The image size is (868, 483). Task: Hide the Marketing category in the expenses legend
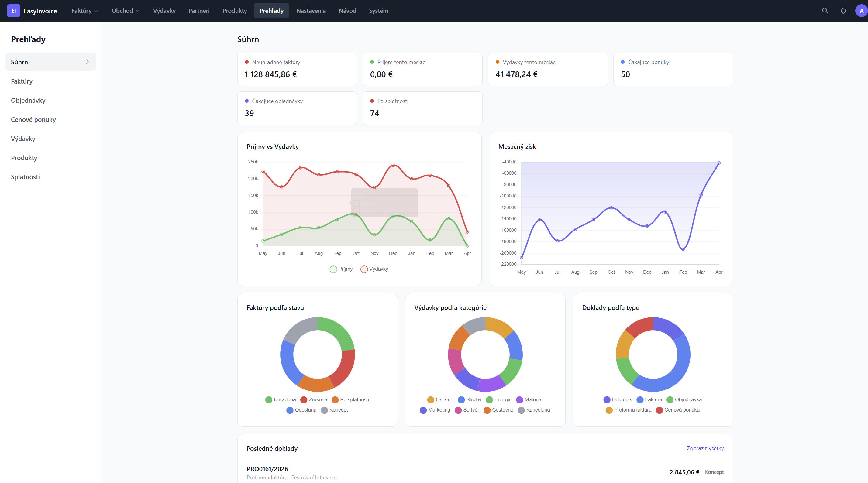(435, 410)
